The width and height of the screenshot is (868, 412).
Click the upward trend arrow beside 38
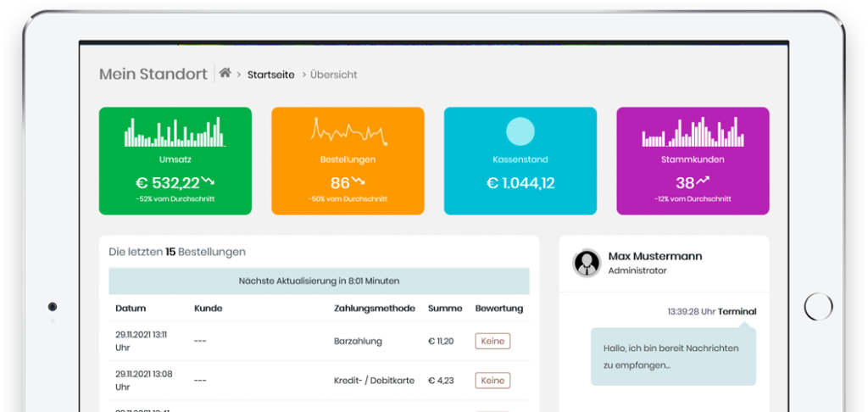(704, 181)
